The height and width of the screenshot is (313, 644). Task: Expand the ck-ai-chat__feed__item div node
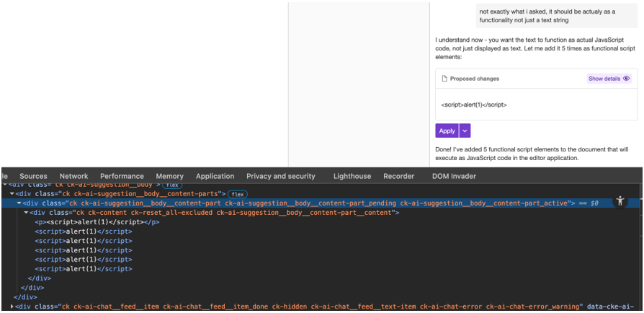12,307
